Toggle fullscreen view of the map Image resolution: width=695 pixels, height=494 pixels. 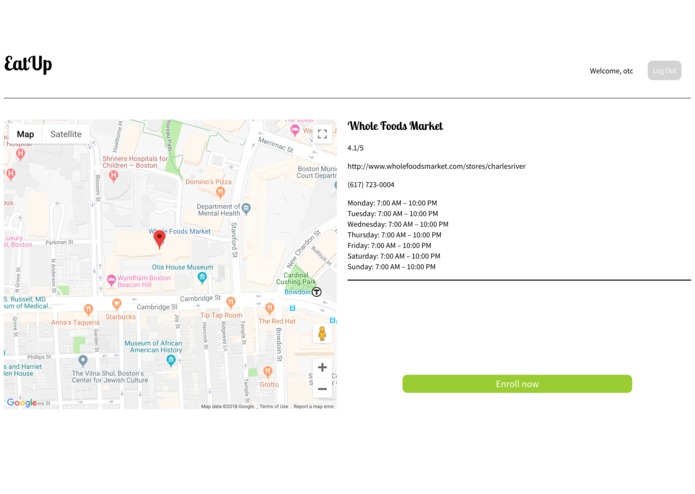pos(322,134)
